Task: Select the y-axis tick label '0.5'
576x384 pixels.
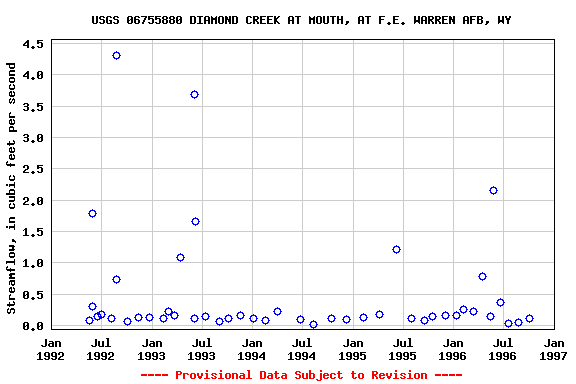Action: [x=33, y=295]
